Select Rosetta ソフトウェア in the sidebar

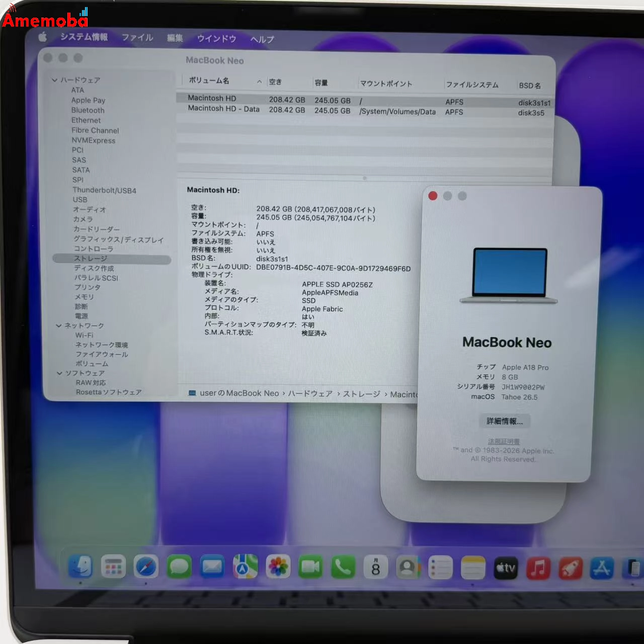coord(109,392)
